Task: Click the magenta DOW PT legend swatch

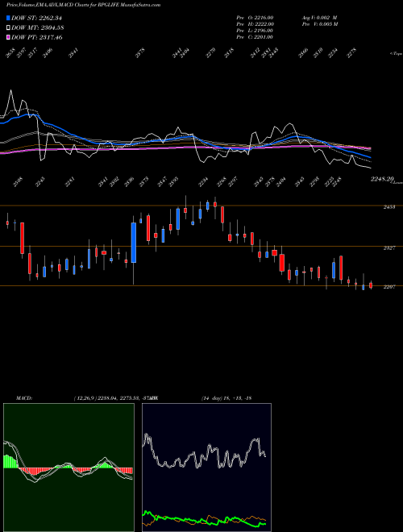Action: click(x=9, y=37)
